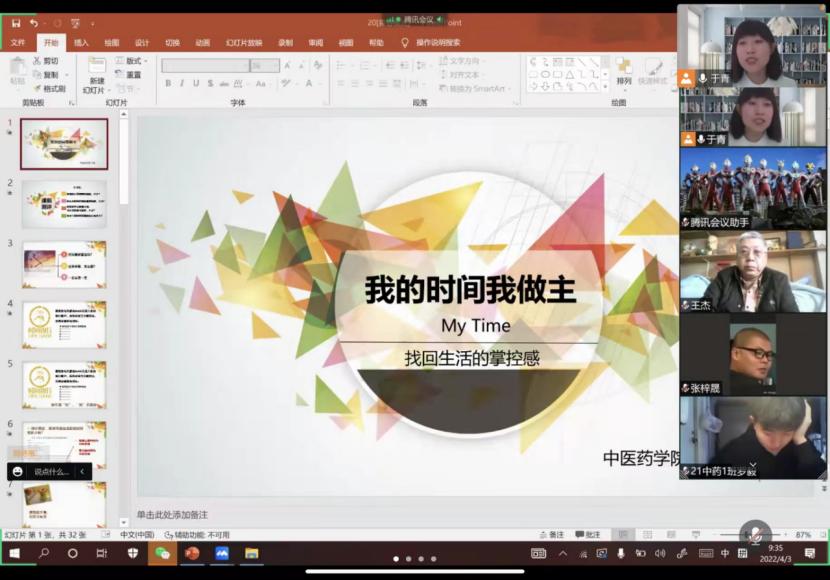The width and height of the screenshot is (830, 580).
Task: Toggle Bold text formatting
Action: point(168,84)
